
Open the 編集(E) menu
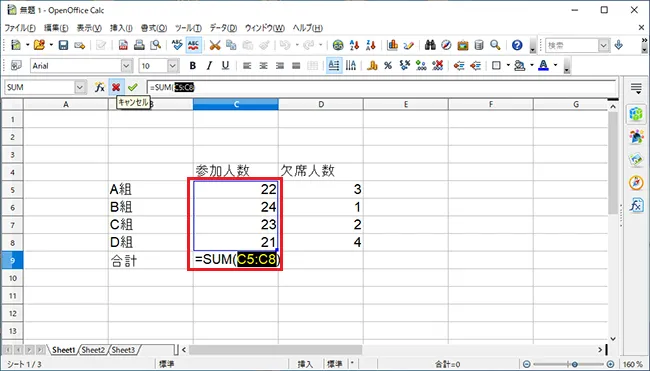(56, 28)
